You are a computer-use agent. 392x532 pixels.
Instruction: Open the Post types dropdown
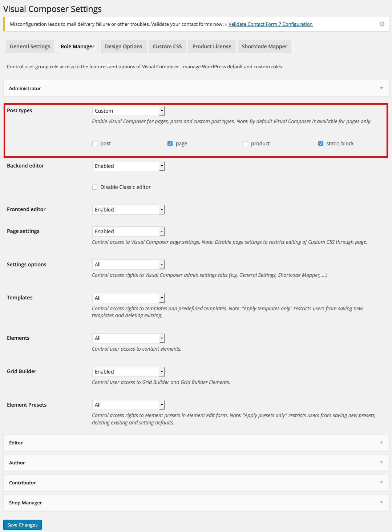(x=128, y=111)
